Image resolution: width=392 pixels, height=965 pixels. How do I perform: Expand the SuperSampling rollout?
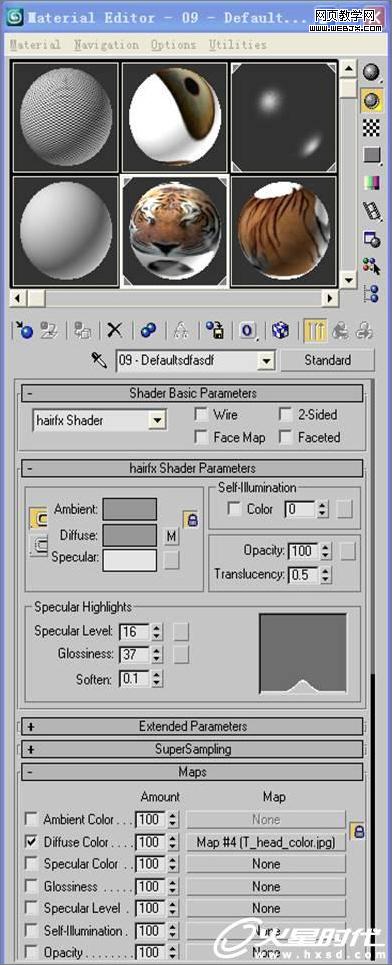192,749
